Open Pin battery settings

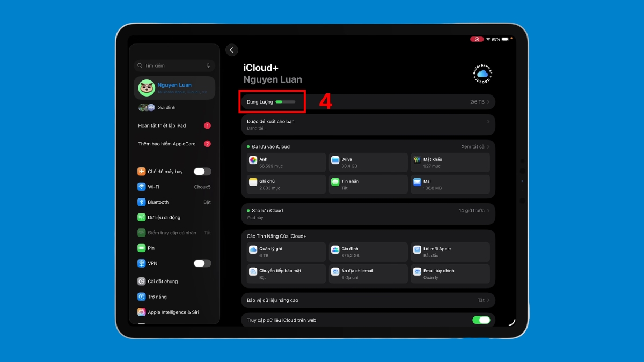click(x=174, y=248)
